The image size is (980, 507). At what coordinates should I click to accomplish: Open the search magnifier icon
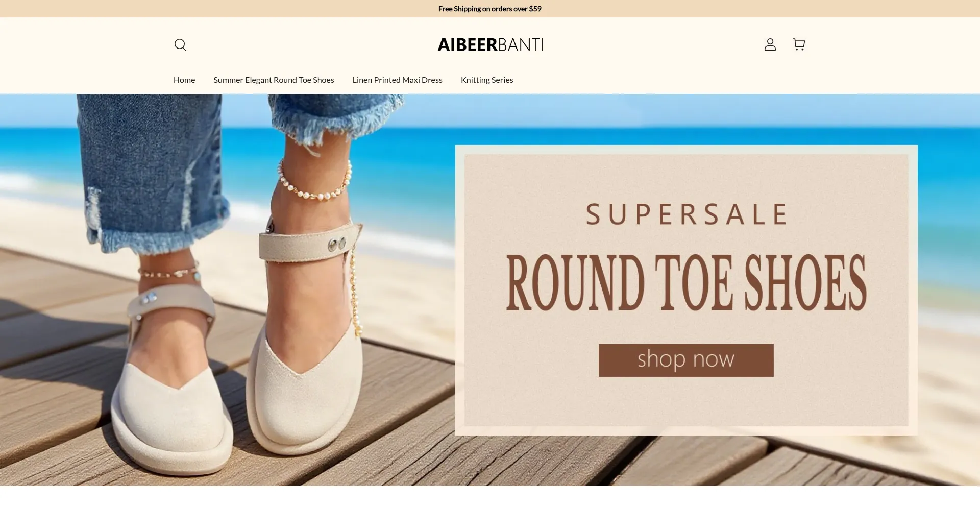point(180,45)
